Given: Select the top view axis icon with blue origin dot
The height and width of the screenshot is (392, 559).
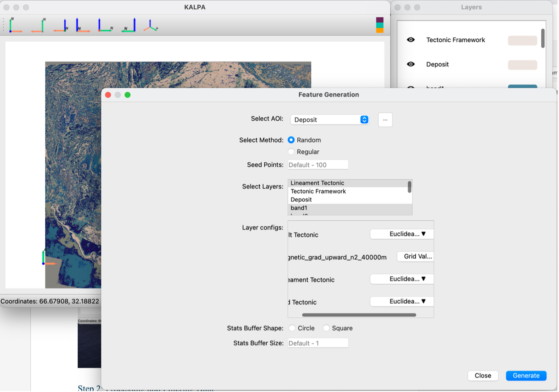Looking at the screenshot, I should (x=16, y=25).
